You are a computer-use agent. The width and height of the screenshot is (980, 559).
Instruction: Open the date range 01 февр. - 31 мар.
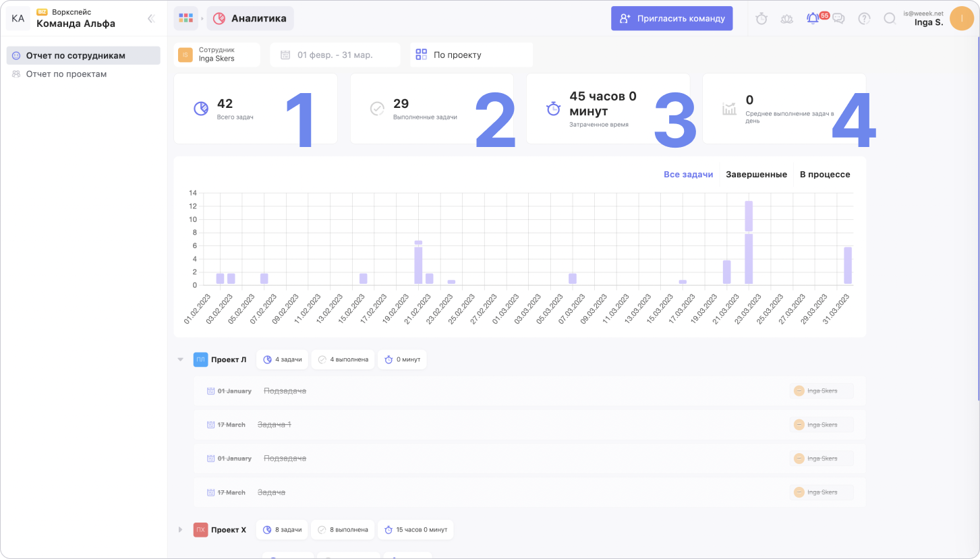(335, 55)
